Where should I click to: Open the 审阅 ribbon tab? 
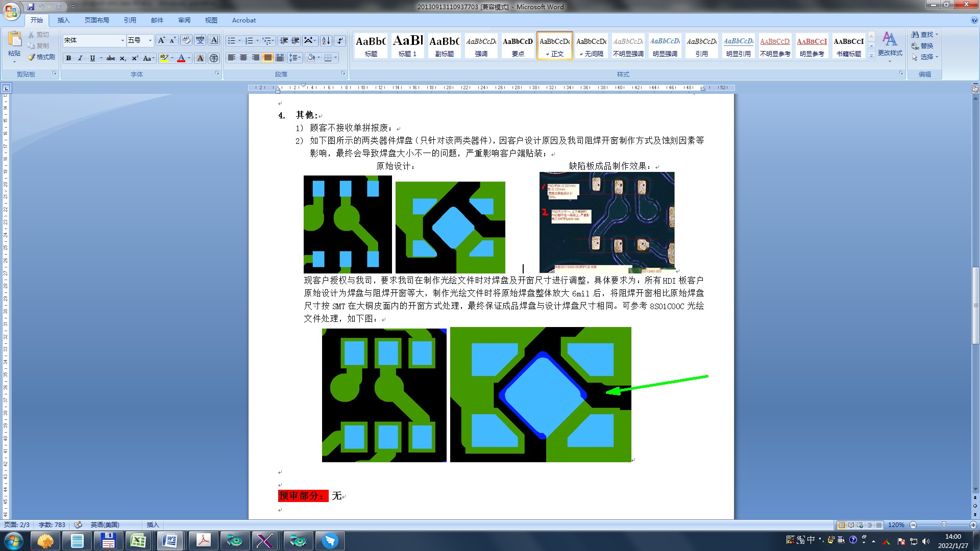coord(184,20)
